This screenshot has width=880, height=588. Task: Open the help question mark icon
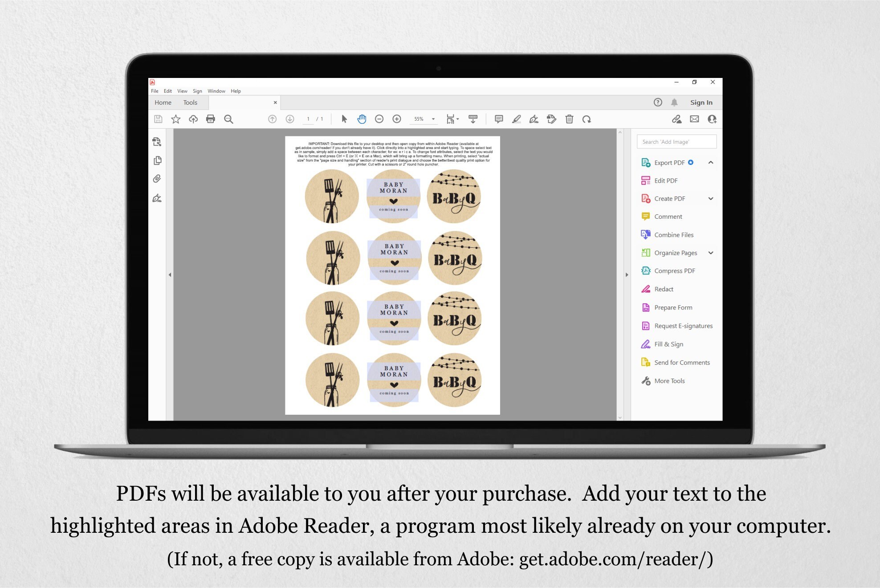(x=658, y=102)
